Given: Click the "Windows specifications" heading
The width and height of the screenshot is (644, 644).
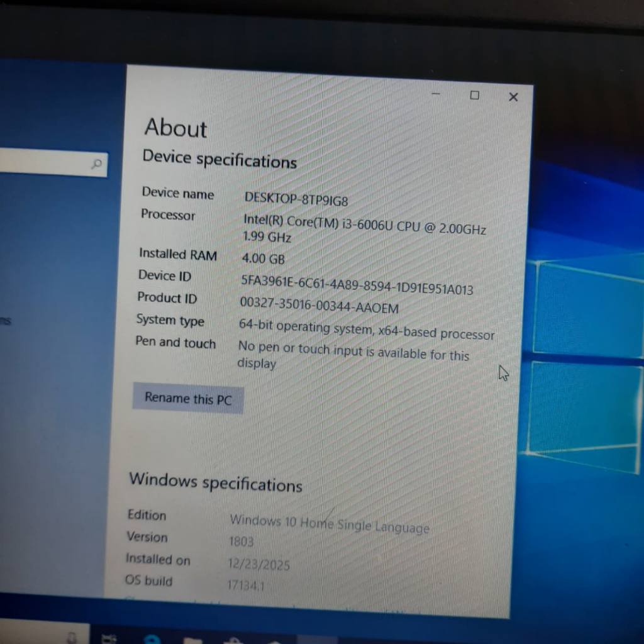Looking at the screenshot, I should (x=216, y=482).
